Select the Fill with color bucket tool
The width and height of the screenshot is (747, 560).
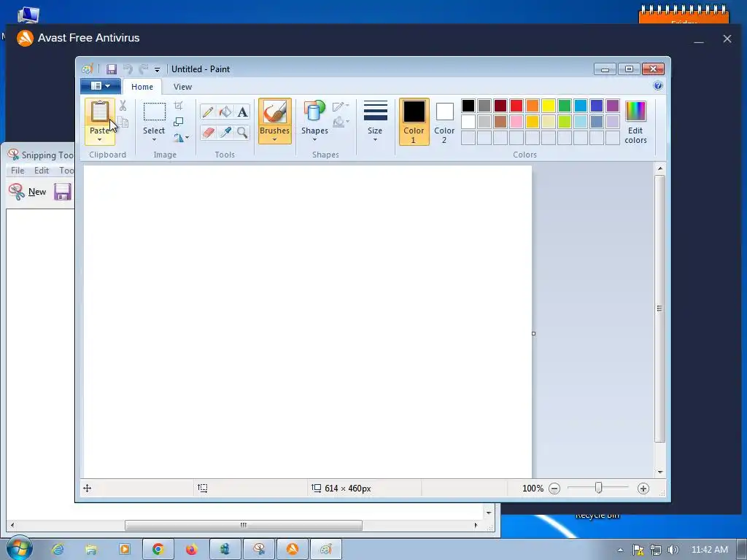pyautogui.click(x=225, y=112)
